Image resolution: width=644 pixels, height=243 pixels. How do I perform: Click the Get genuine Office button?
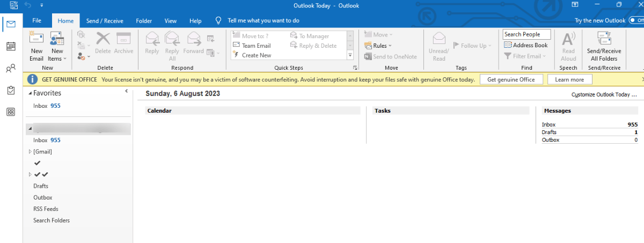tap(511, 79)
